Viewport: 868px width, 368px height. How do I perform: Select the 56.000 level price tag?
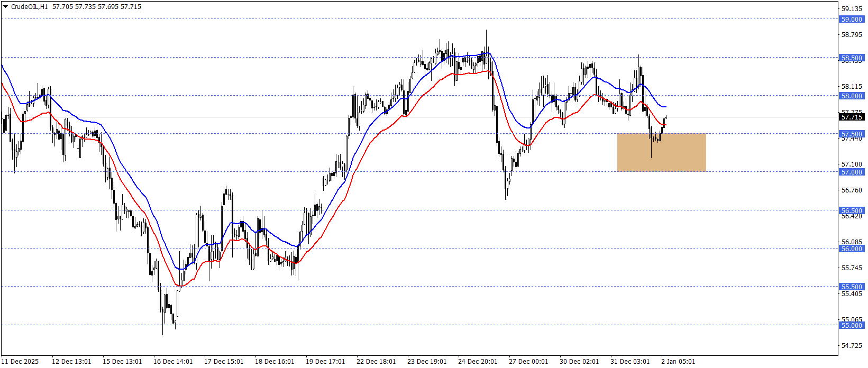pos(852,249)
